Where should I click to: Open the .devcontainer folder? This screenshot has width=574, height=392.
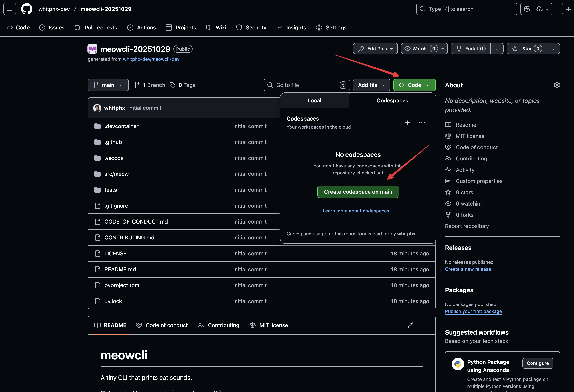(x=121, y=126)
